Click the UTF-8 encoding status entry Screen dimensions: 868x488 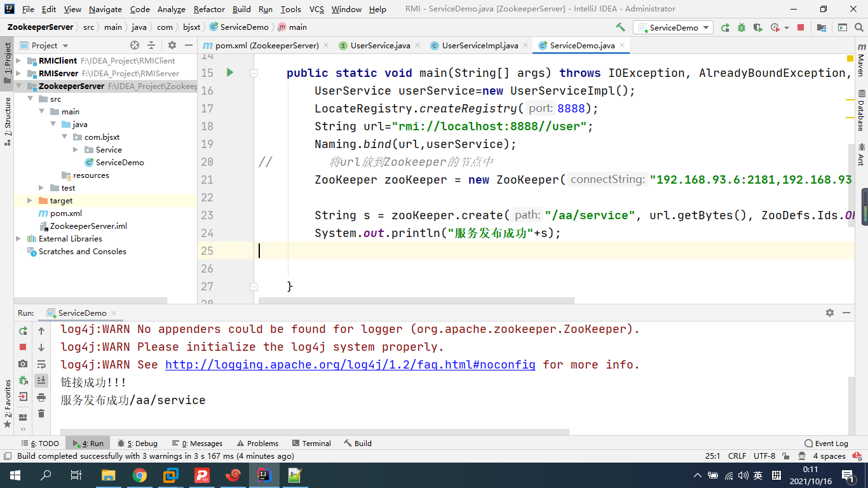coord(764,456)
